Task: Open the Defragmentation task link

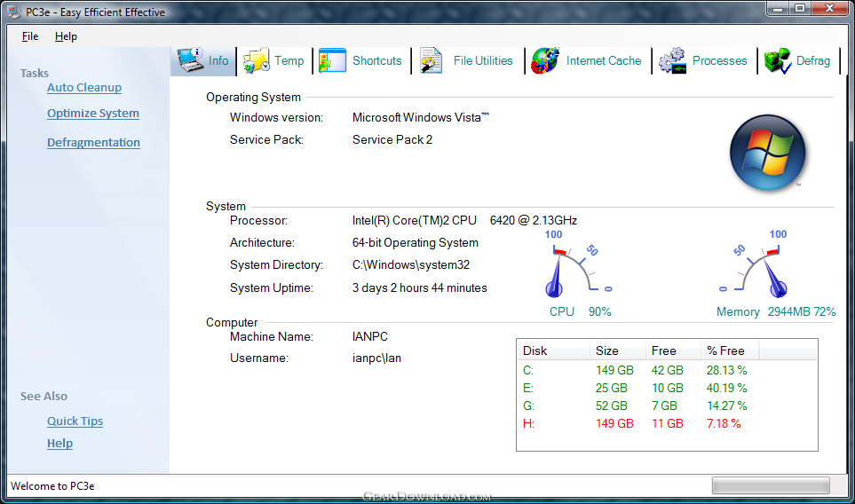Action: tap(93, 142)
